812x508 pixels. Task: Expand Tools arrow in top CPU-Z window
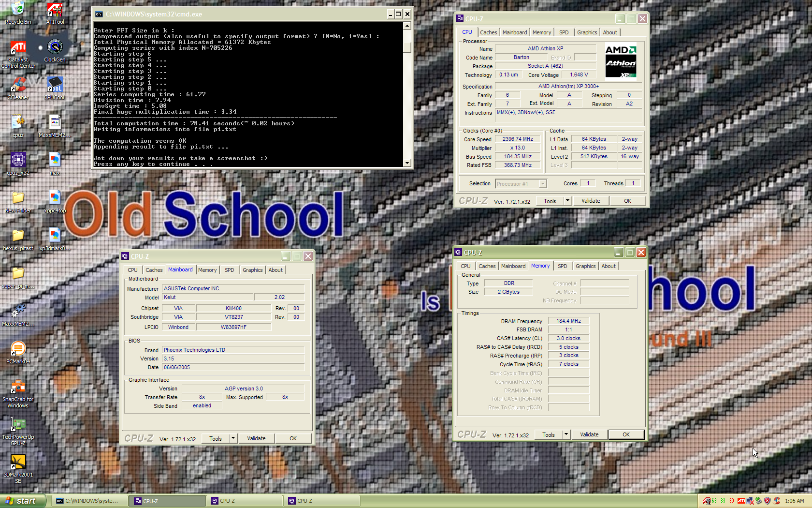pos(567,201)
